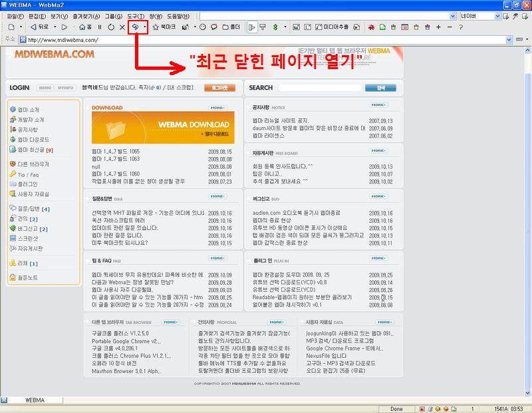The height and width of the screenshot is (413, 532).
Task: Open the 웹마 다운로드 sidebar link
Action: [x=33, y=140]
